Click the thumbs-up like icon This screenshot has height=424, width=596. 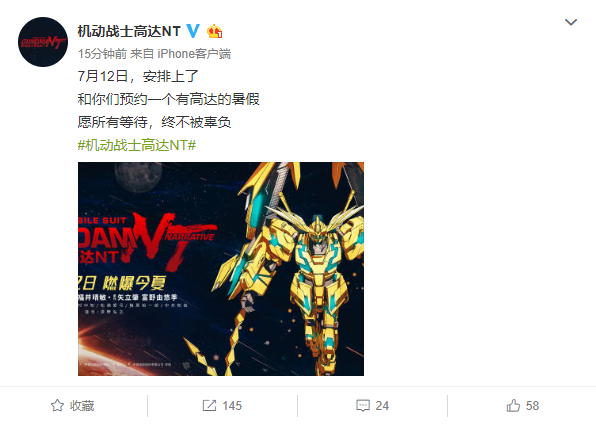(513, 405)
